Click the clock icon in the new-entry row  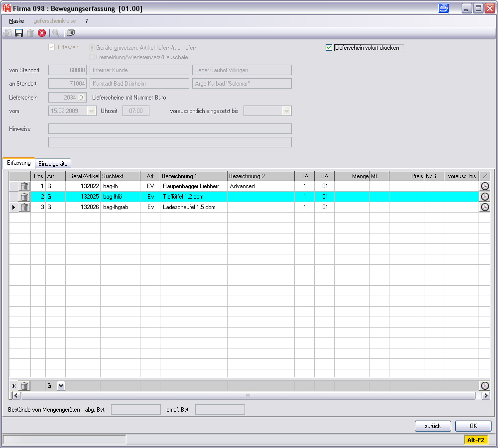click(x=485, y=385)
